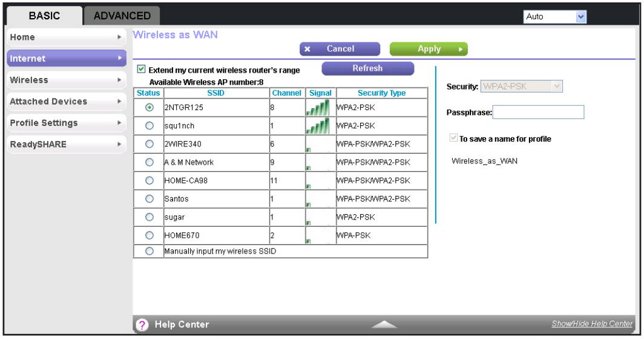
Task: Click the Signal column header
Action: (320, 93)
